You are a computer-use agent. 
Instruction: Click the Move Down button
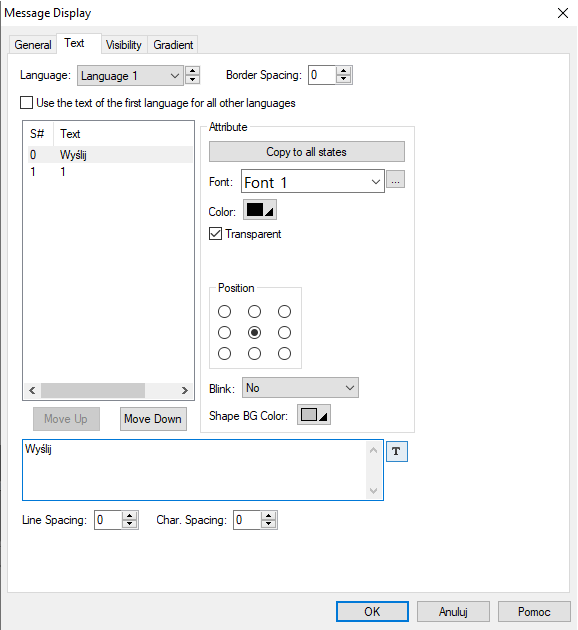pyautogui.click(x=153, y=419)
